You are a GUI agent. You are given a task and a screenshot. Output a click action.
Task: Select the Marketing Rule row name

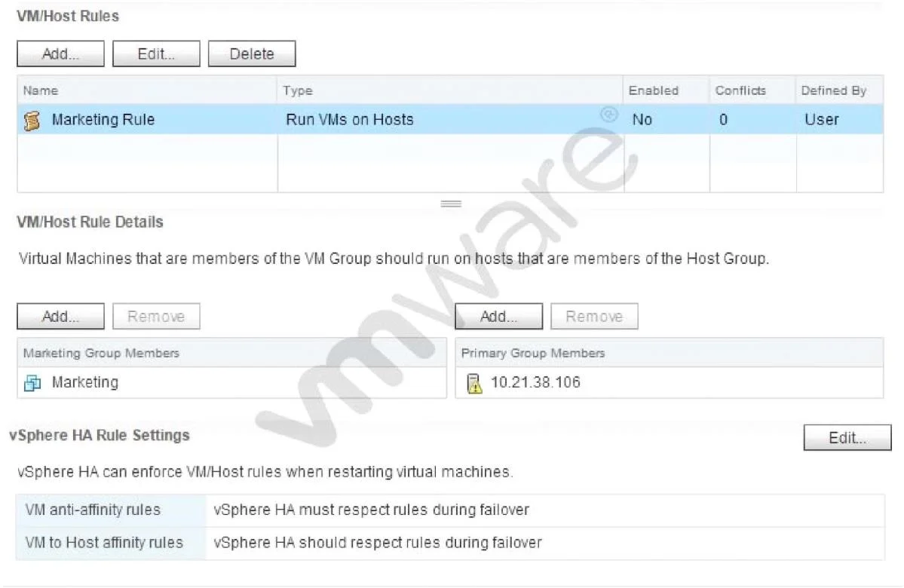103,119
